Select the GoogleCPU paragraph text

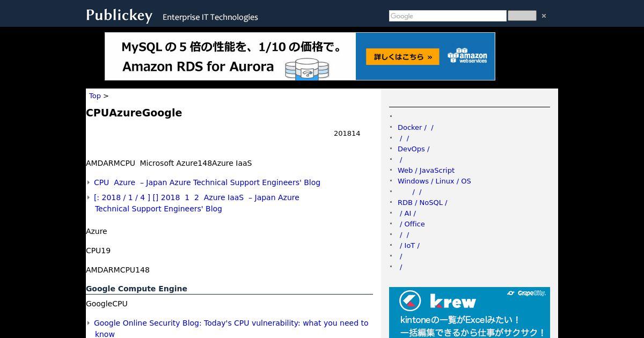point(107,304)
